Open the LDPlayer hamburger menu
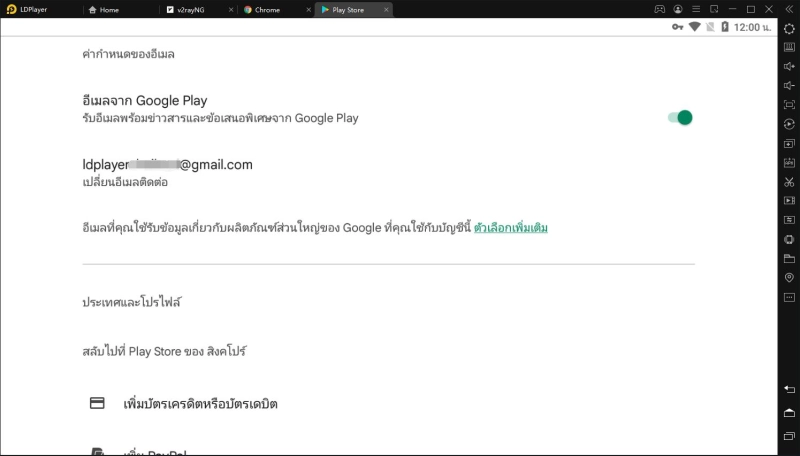This screenshot has width=800, height=456. [696, 9]
